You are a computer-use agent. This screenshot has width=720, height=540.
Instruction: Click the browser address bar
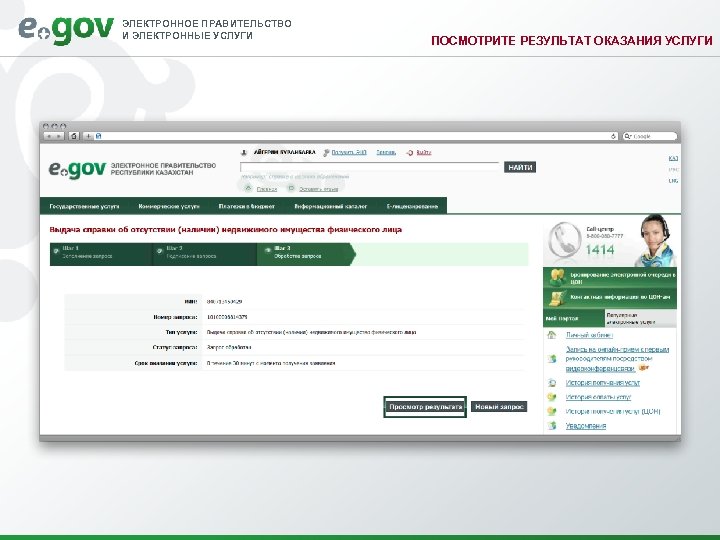point(356,136)
